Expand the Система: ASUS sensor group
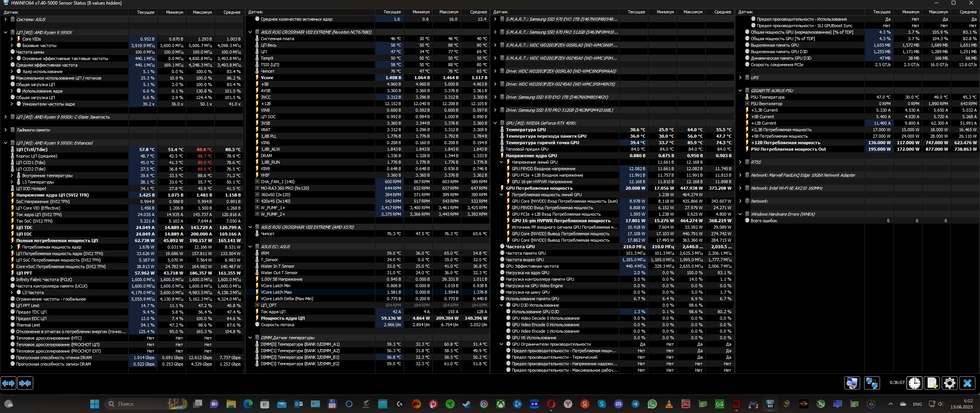 5,20
